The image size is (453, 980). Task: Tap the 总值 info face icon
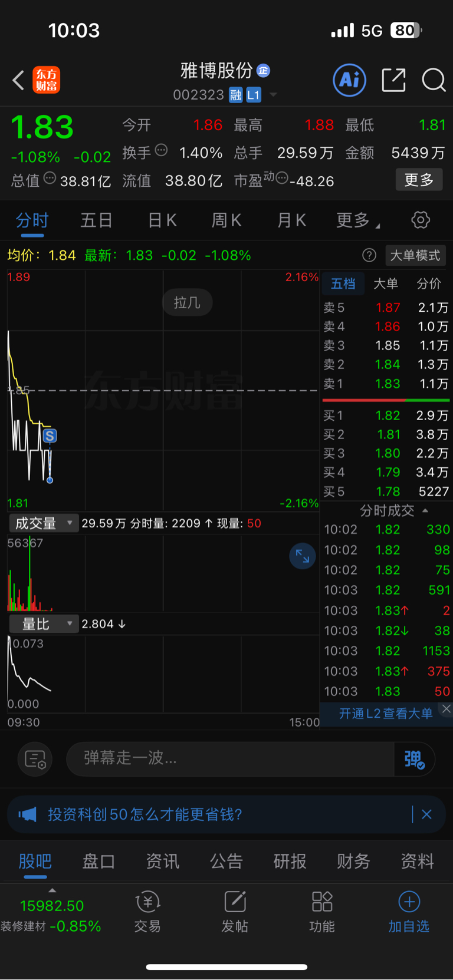(50, 178)
